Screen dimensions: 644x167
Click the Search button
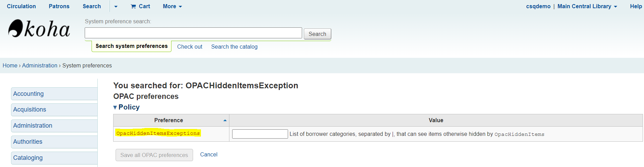[x=317, y=34]
